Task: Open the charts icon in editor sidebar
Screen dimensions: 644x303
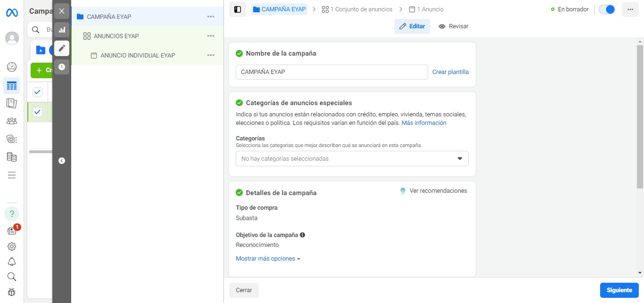Action: pyautogui.click(x=62, y=30)
